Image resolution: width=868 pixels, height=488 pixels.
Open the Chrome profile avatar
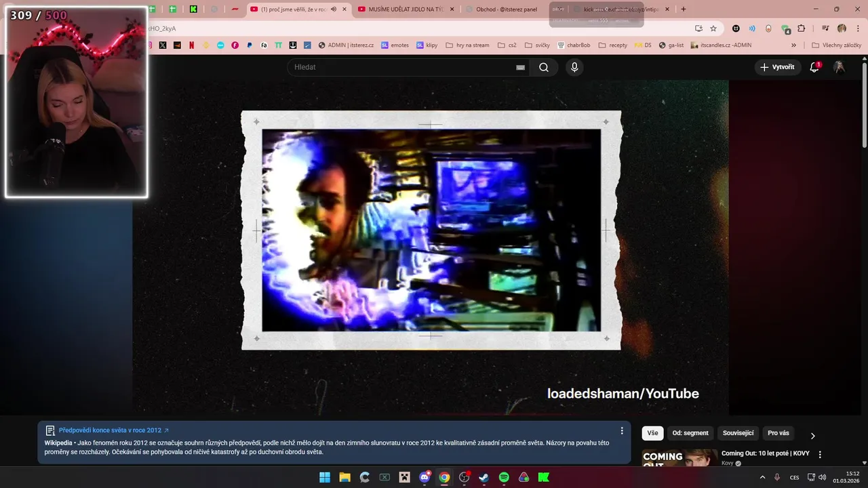pos(842,28)
